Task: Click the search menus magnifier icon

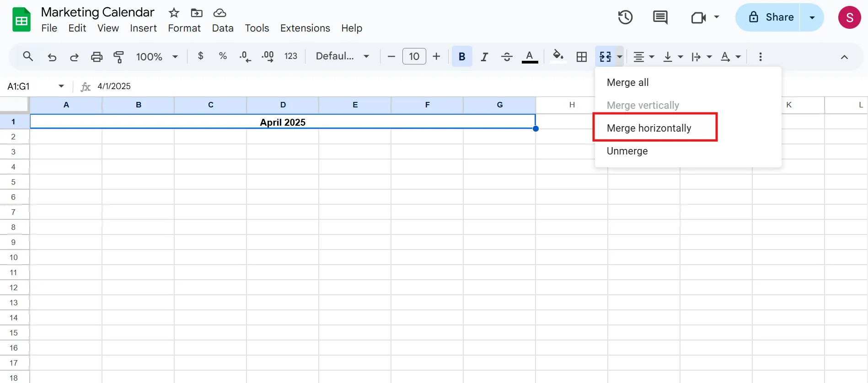Action: point(28,56)
